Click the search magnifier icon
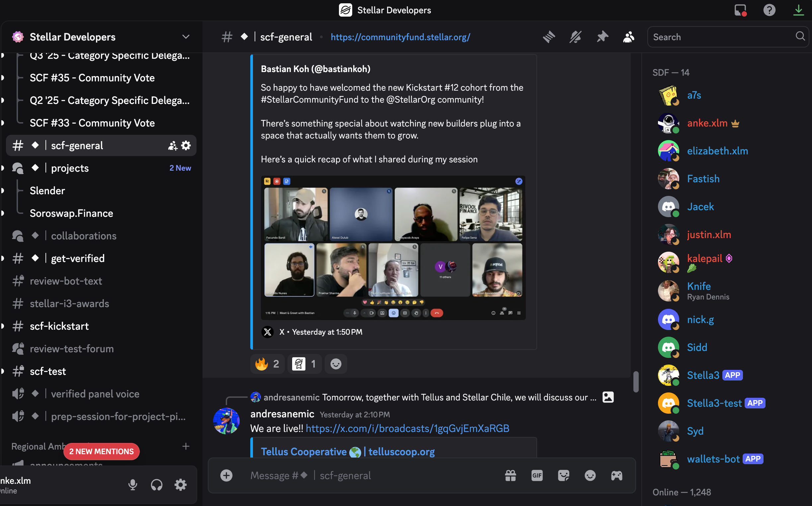Viewport: 812px width, 506px height. 800,36
